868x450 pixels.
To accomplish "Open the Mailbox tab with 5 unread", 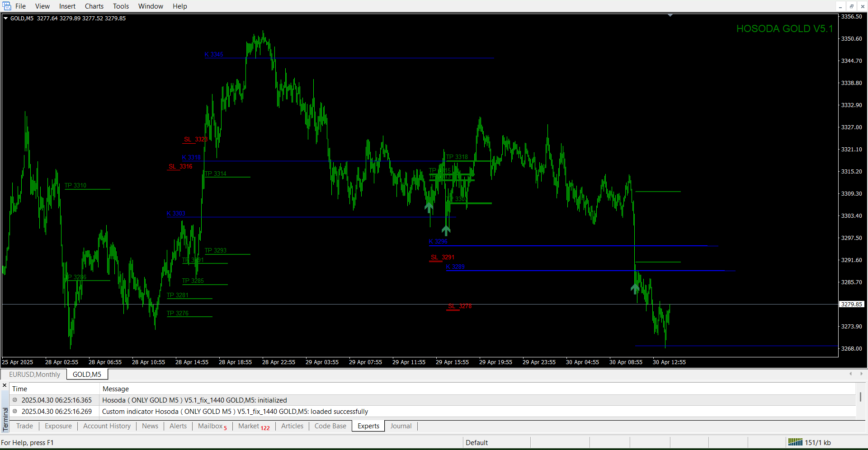I will pos(212,426).
